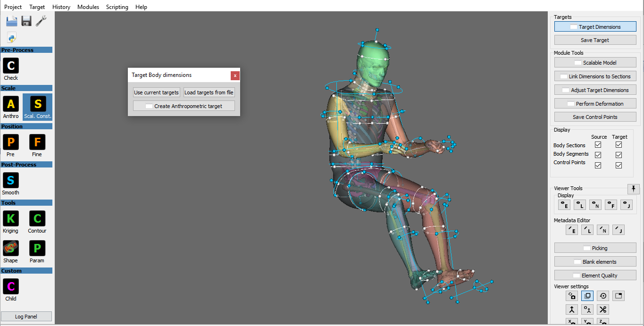The height and width of the screenshot is (326, 644).
Task: Toggle Body Segments Source checkbox
Action: pos(598,155)
